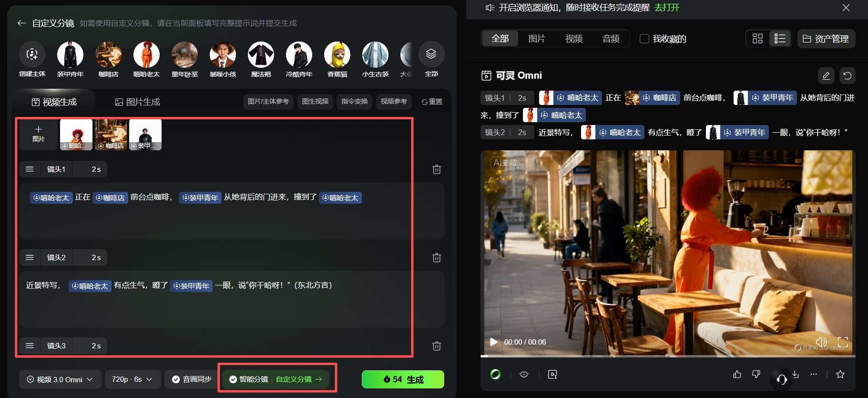
Task: Check the 我收藏的 checkbox
Action: (644, 39)
